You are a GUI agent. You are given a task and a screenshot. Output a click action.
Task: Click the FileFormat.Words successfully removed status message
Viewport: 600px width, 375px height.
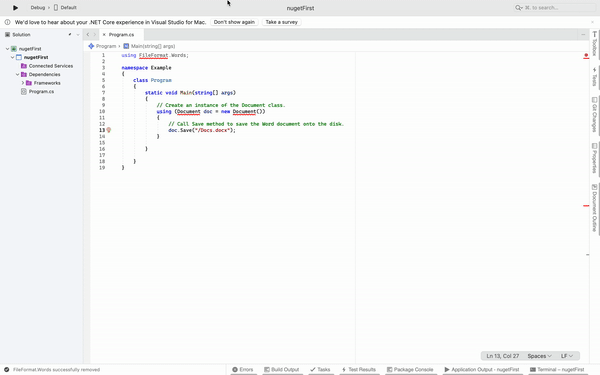pyautogui.click(x=56, y=370)
